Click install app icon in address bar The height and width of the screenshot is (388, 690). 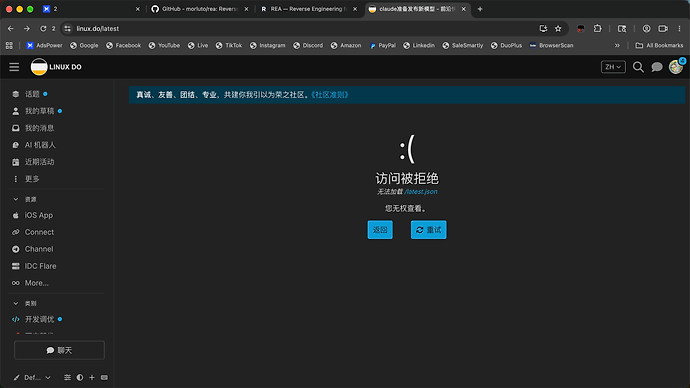point(543,29)
